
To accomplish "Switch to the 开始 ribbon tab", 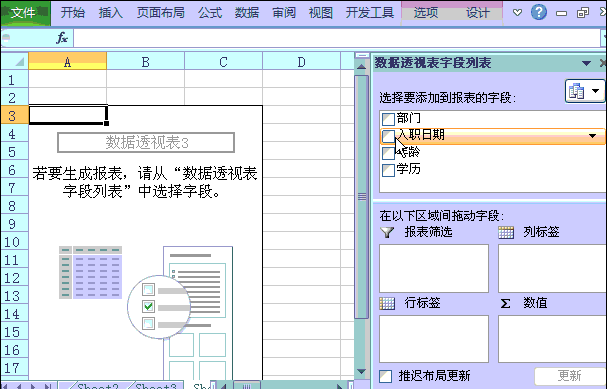I will point(72,13).
